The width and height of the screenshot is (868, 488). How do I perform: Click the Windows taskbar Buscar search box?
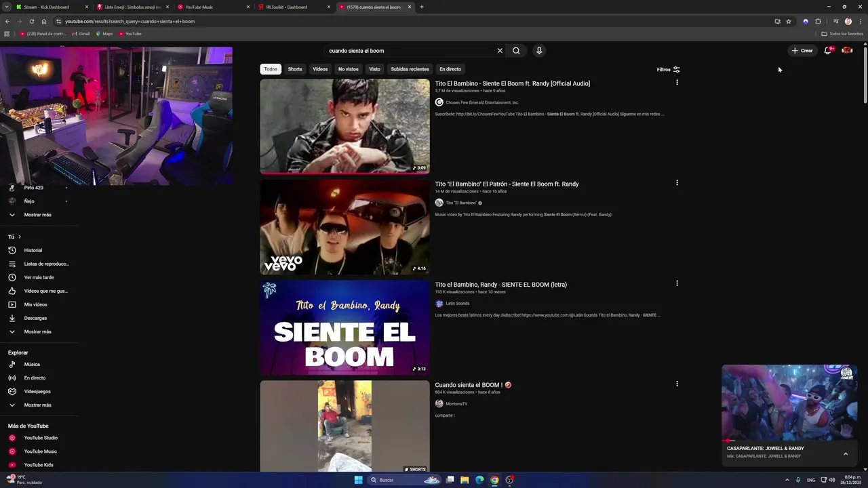pos(405,480)
